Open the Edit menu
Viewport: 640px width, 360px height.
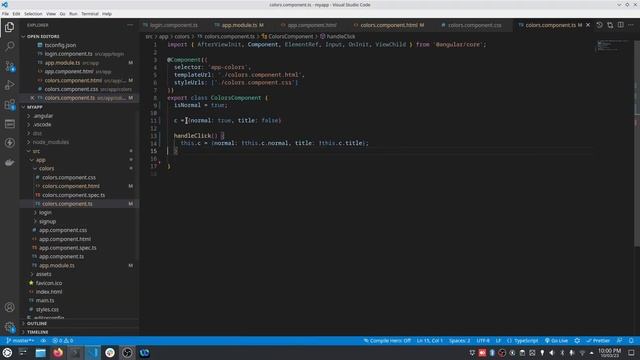(16, 14)
